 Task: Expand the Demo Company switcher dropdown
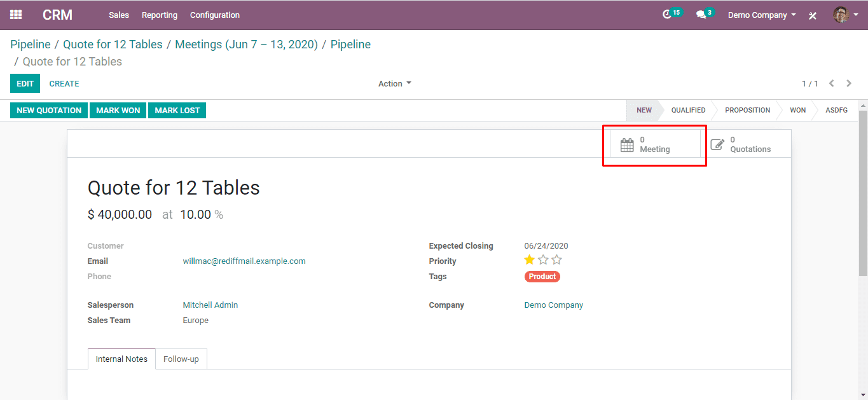click(762, 15)
